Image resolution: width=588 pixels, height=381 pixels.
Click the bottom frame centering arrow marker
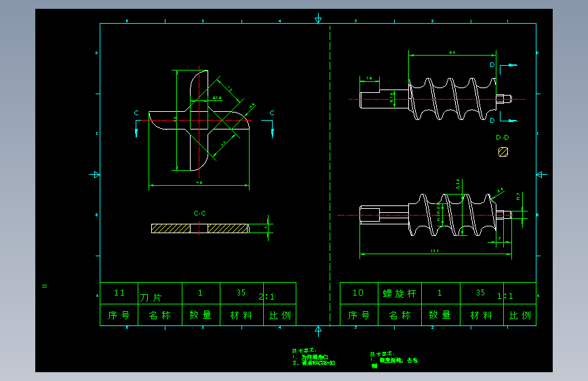point(318,331)
